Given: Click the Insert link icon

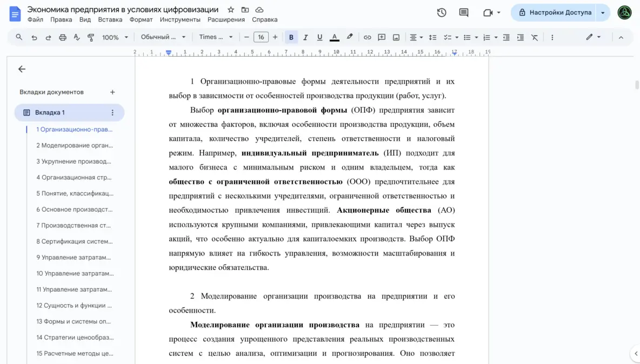Looking at the screenshot, I should 368,37.
